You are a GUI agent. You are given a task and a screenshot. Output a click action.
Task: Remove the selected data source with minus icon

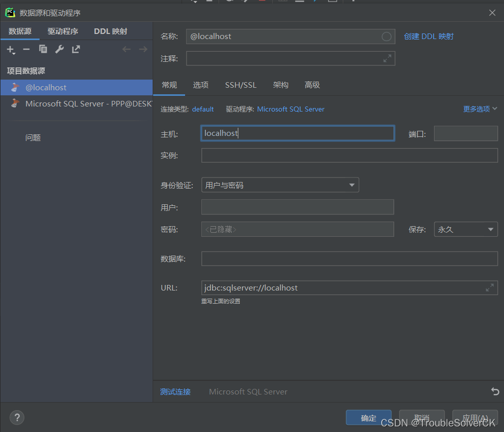click(26, 49)
